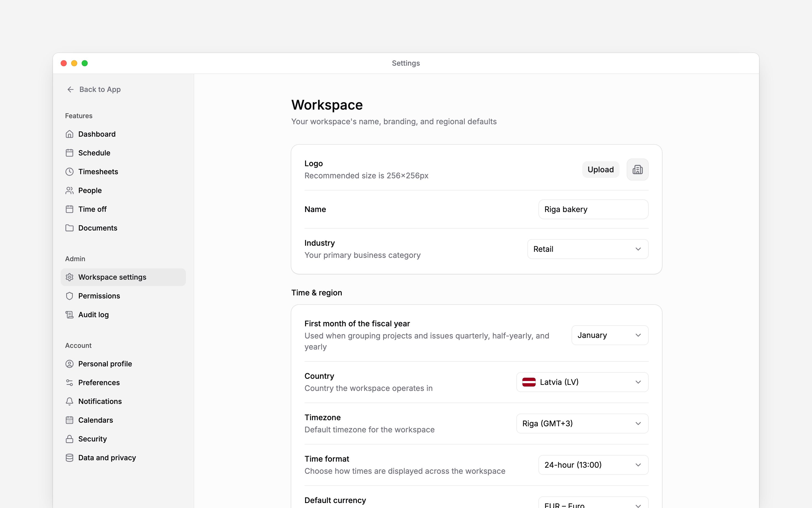The height and width of the screenshot is (508, 812).
Task: Click the Time off calendar icon
Action: (x=70, y=209)
